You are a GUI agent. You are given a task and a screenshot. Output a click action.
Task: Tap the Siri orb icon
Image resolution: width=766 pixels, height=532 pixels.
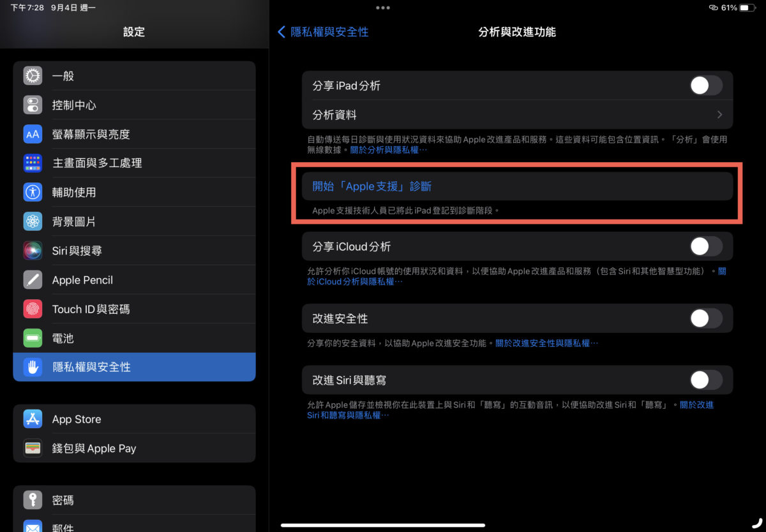point(33,251)
